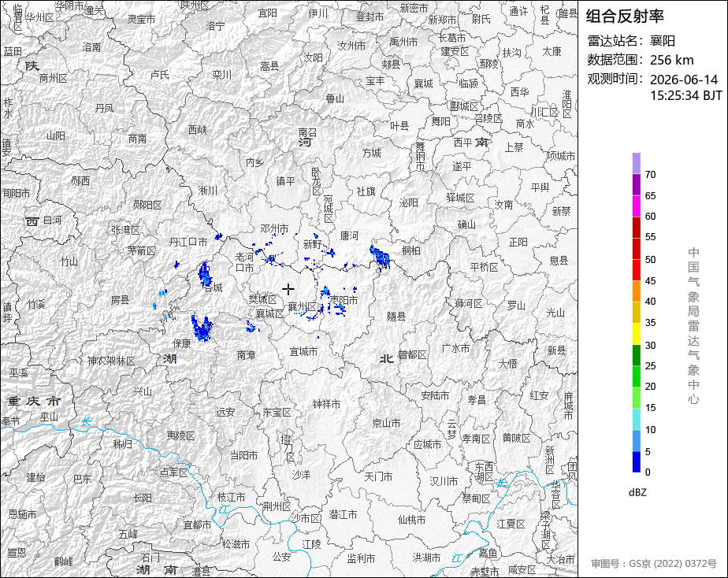Click the 邓州市 label on the map
728x578 pixels.
click(x=274, y=228)
